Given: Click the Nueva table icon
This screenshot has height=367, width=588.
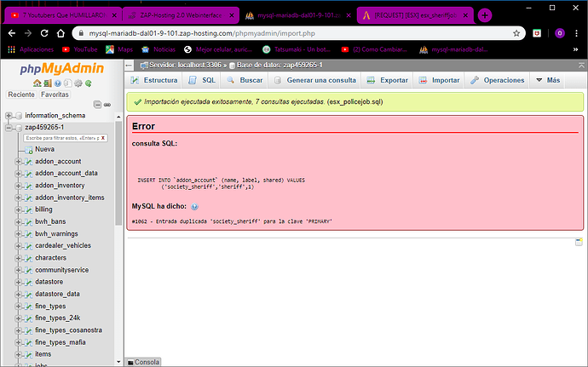Looking at the screenshot, I should coord(28,150).
